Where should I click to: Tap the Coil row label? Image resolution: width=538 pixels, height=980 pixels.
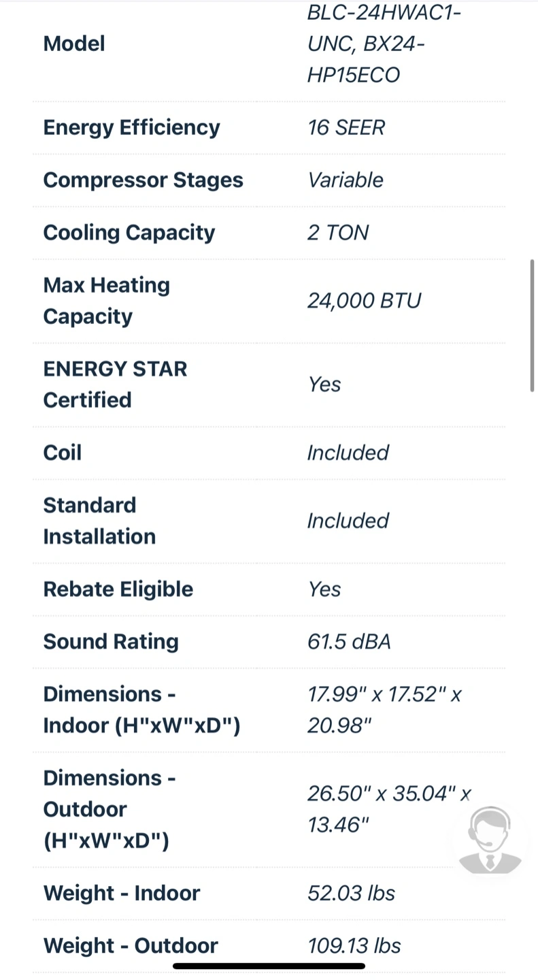click(x=62, y=453)
